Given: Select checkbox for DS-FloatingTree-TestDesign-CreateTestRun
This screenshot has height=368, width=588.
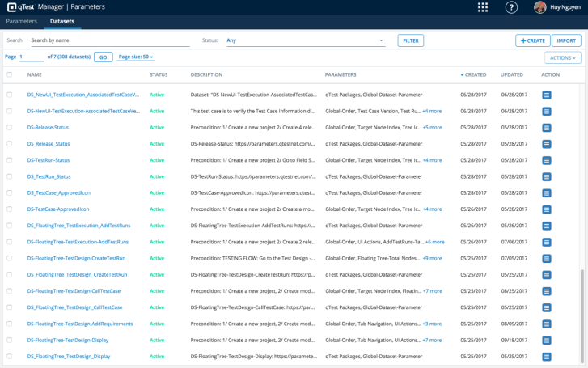Looking at the screenshot, I should coord(10,259).
